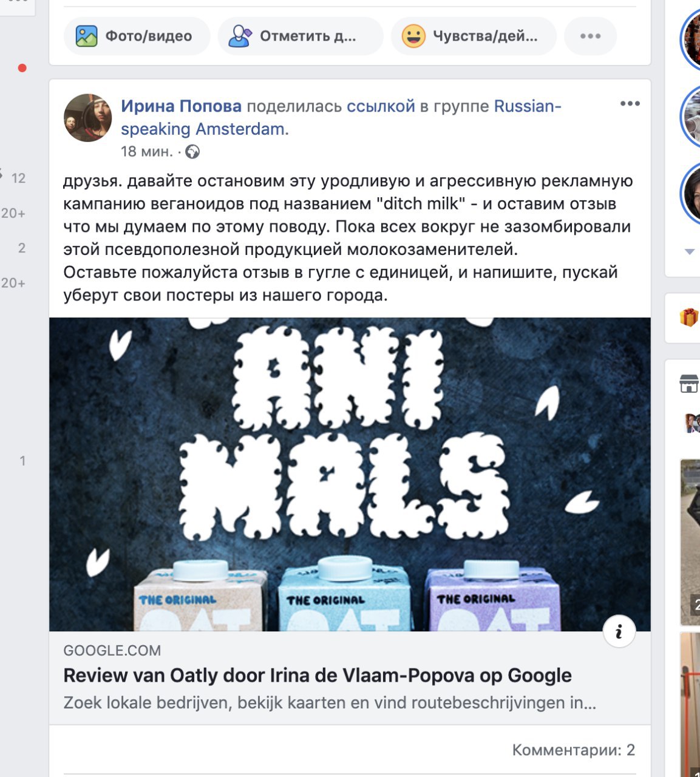700x777 pixels.
Task: Open more composer options ellipsis
Action: (x=590, y=36)
